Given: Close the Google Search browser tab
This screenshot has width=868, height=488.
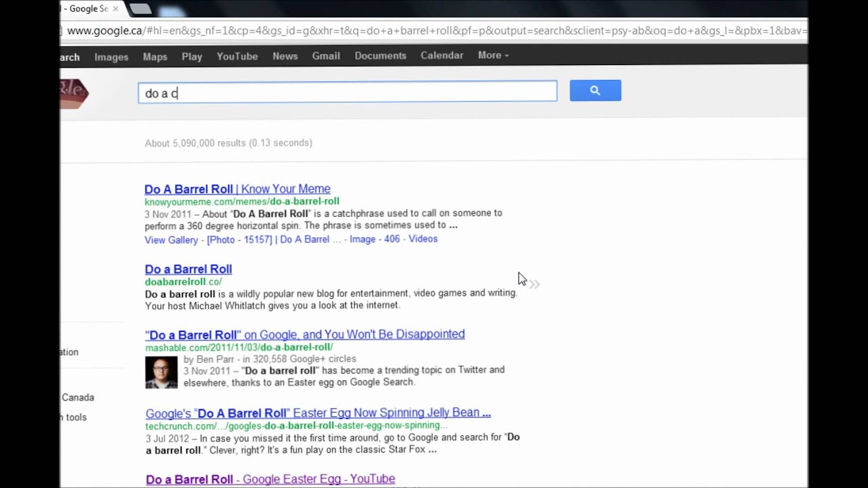Looking at the screenshot, I should click(115, 9).
